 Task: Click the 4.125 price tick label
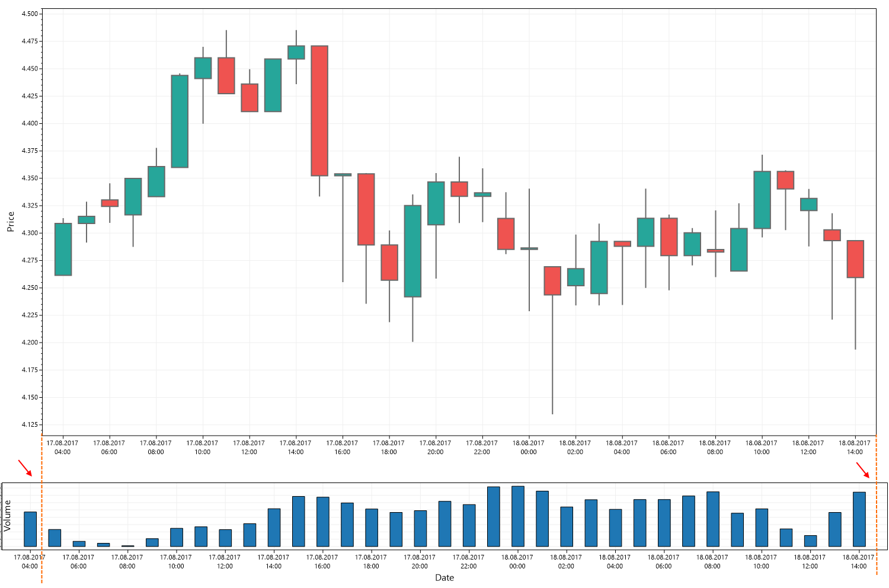pos(30,425)
